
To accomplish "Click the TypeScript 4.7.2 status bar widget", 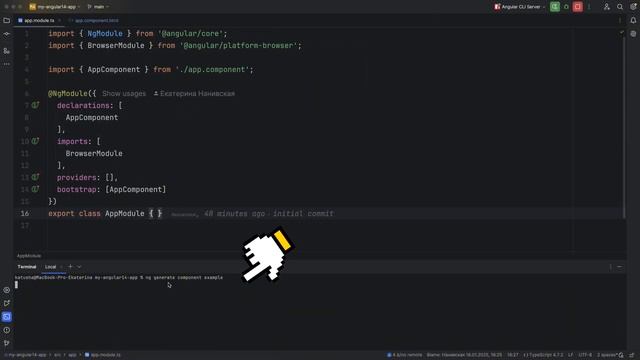I will pos(543,355).
